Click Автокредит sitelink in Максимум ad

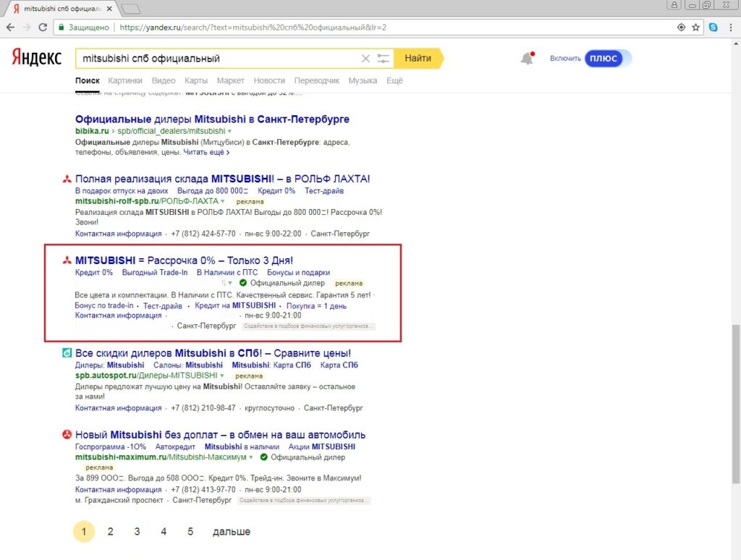tap(175, 446)
